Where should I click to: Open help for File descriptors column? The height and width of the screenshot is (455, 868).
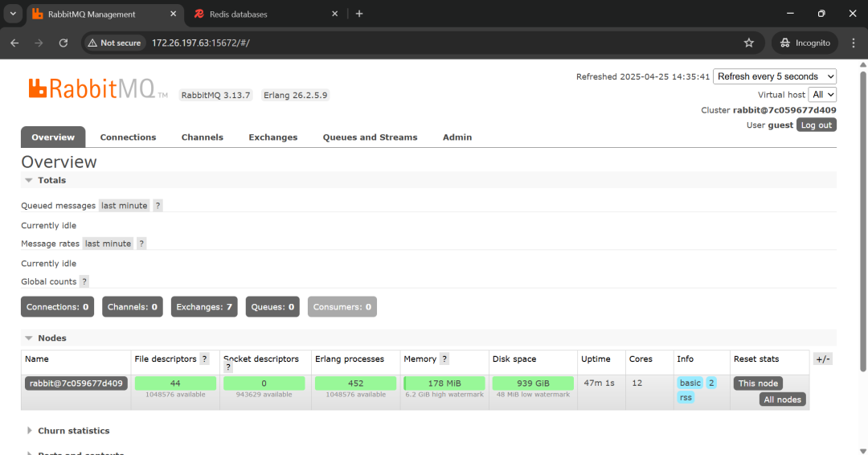pos(204,359)
